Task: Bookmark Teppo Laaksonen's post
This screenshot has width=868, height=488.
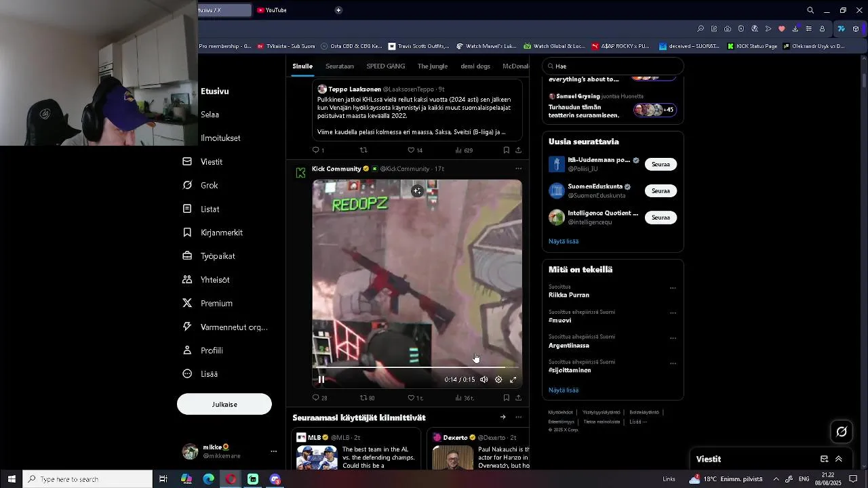Action: (506, 150)
